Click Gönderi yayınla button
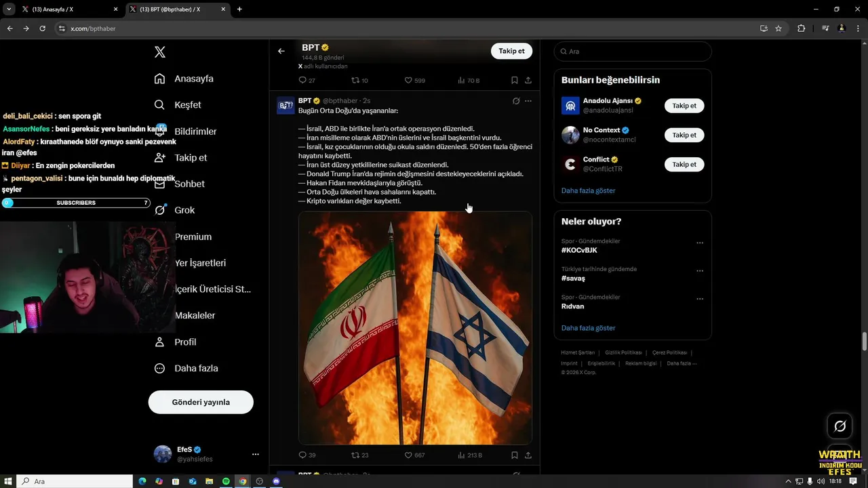 (x=201, y=402)
